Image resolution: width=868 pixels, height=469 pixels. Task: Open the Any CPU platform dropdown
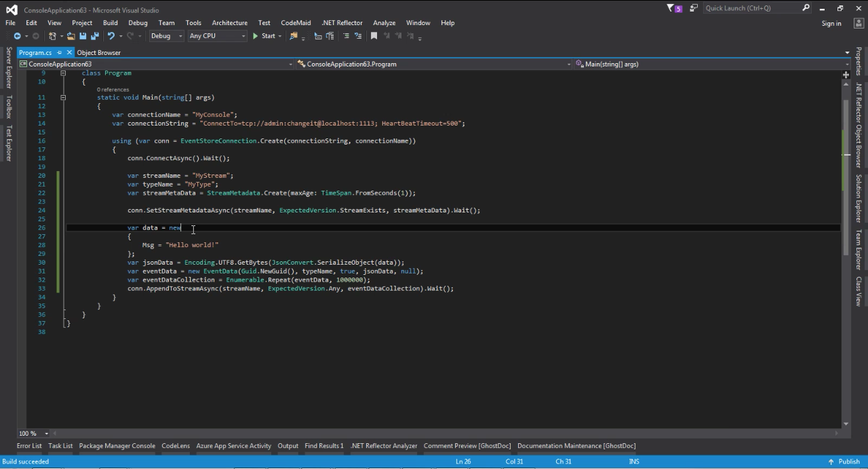[x=217, y=36]
